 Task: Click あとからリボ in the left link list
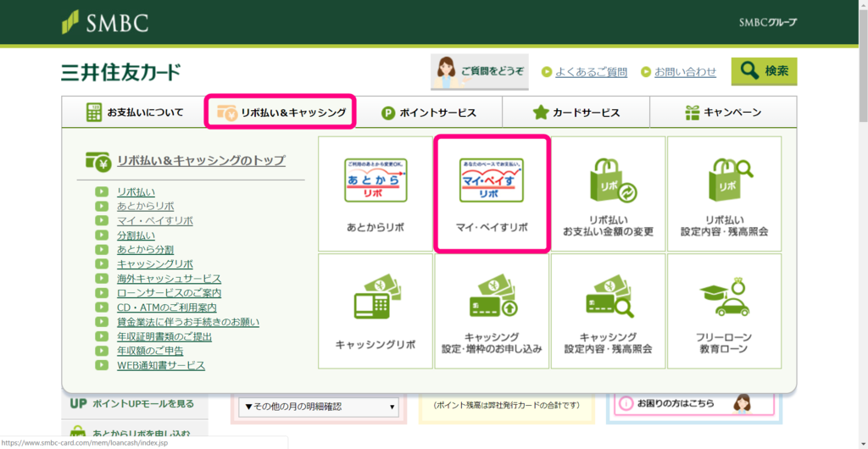(x=146, y=206)
